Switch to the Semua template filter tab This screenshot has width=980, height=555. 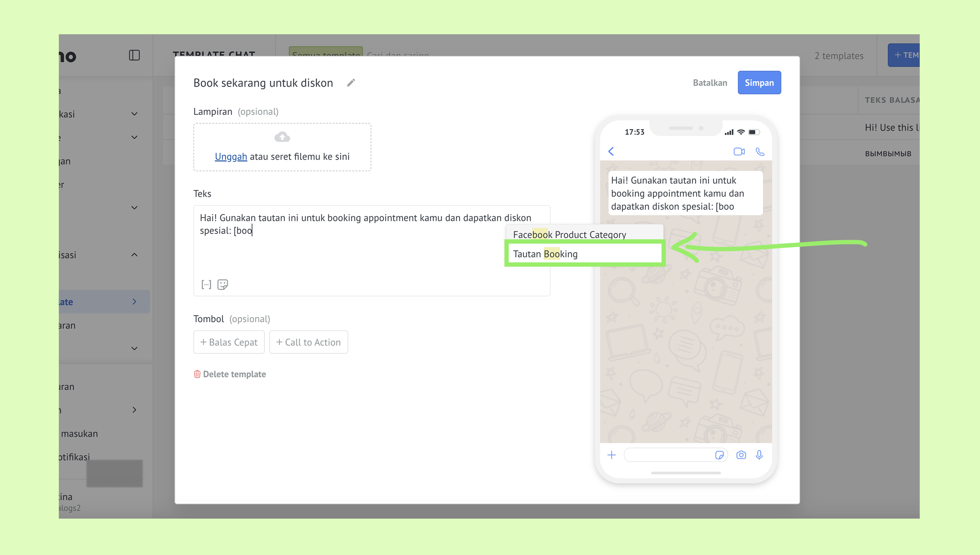326,54
